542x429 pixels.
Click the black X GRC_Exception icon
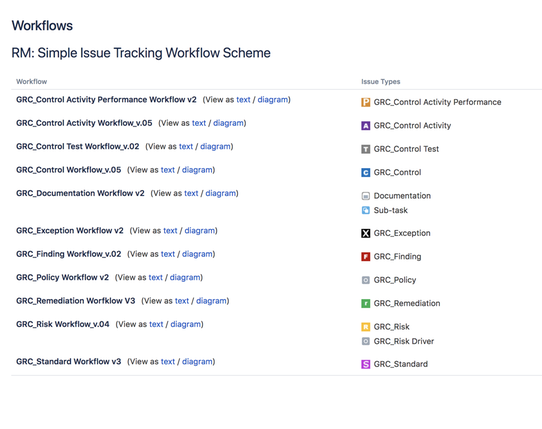pyautogui.click(x=365, y=233)
